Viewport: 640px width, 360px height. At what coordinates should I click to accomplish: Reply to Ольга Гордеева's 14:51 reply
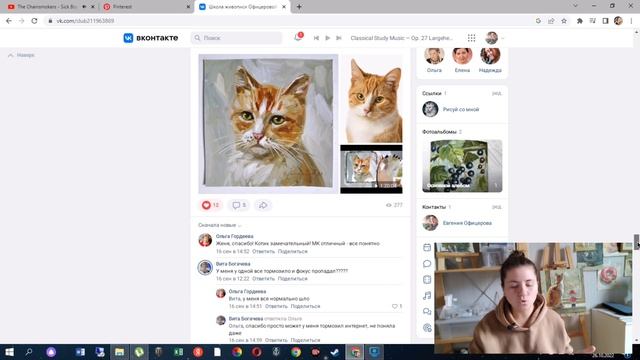click(276, 306)
